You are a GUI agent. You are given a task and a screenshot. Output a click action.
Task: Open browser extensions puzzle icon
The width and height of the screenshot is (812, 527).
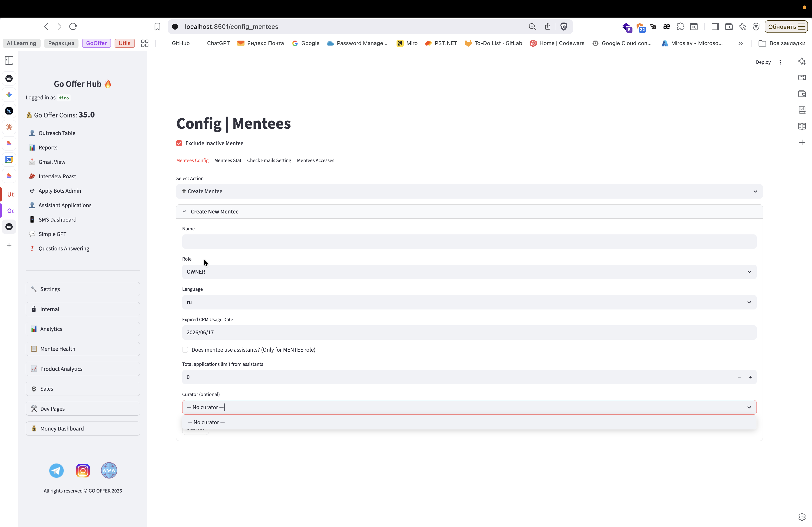tap(680, 27)
